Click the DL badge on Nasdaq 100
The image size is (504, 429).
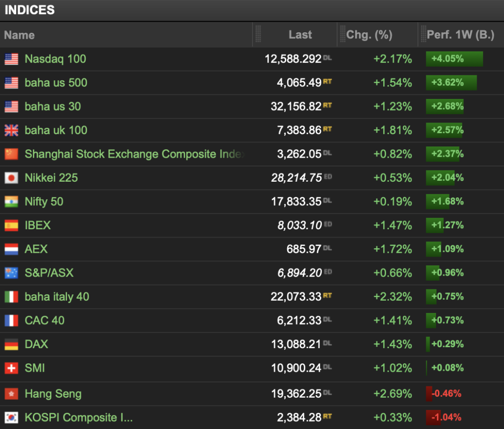click(x=327, y=58)
